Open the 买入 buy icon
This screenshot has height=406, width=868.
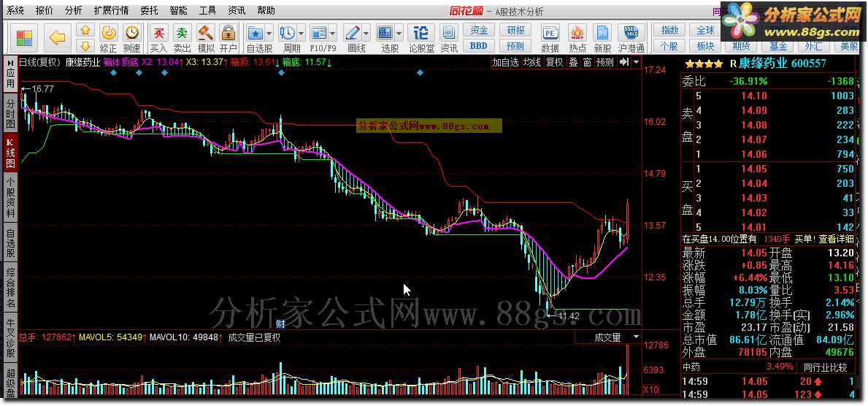[159, 34]
